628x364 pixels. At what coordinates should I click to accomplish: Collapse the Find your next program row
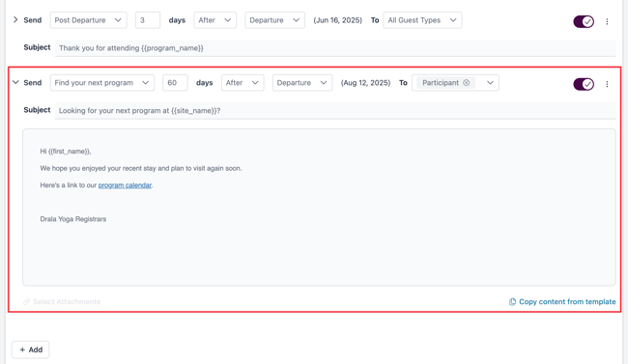click(15, 82)
